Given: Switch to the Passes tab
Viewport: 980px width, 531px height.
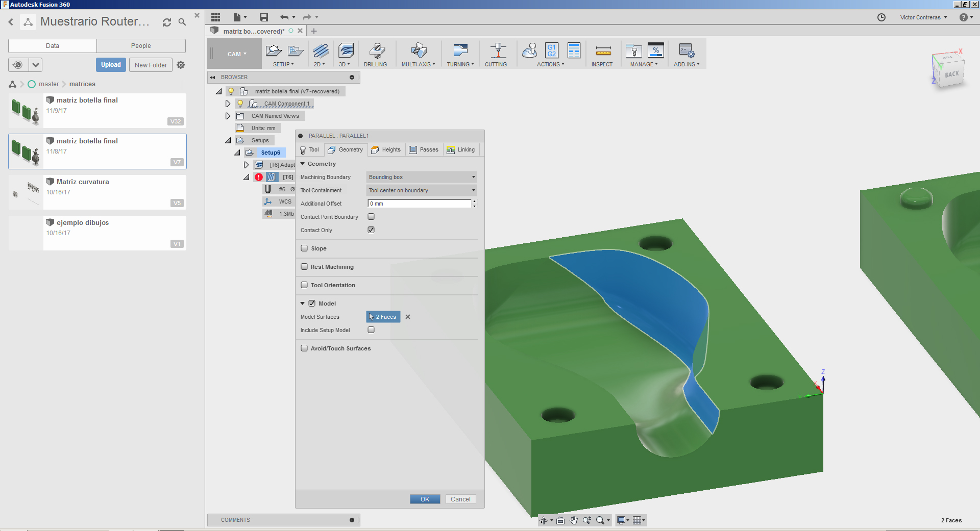Looking at the screenshot, I should (424, 149).
